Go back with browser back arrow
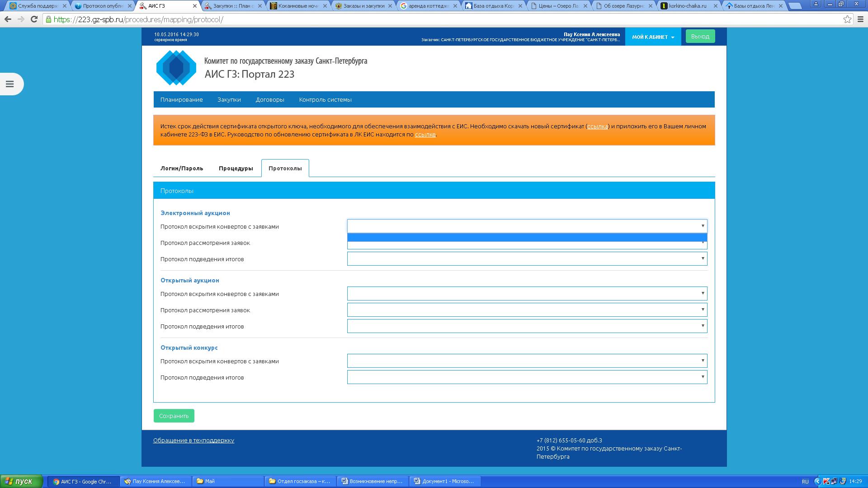868x488 pixels. click(8, 19)
